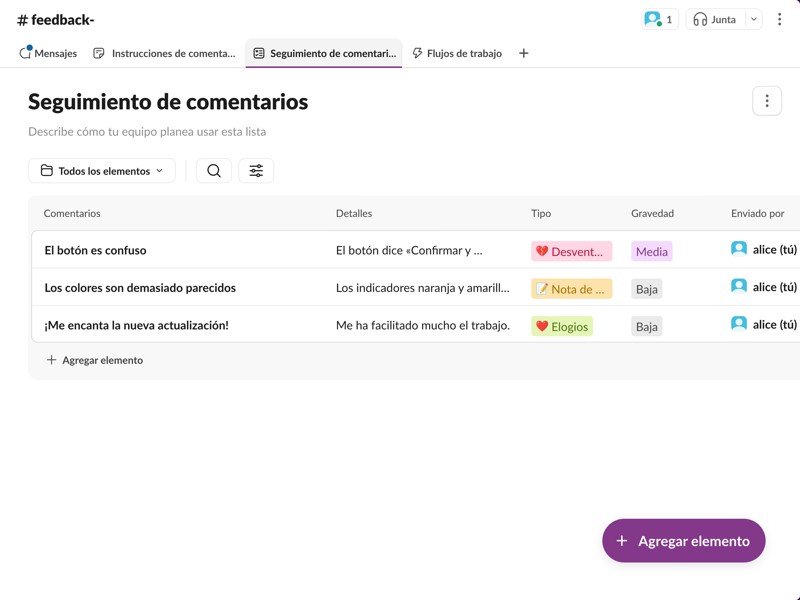Click the Enviado por column header
The image size is (800, 600).
coord(757,213)
